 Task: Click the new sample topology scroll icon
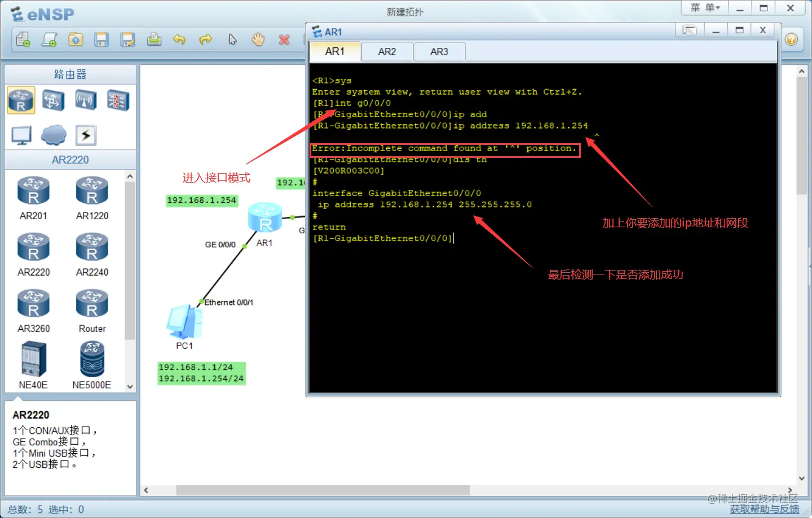(50, 39)
